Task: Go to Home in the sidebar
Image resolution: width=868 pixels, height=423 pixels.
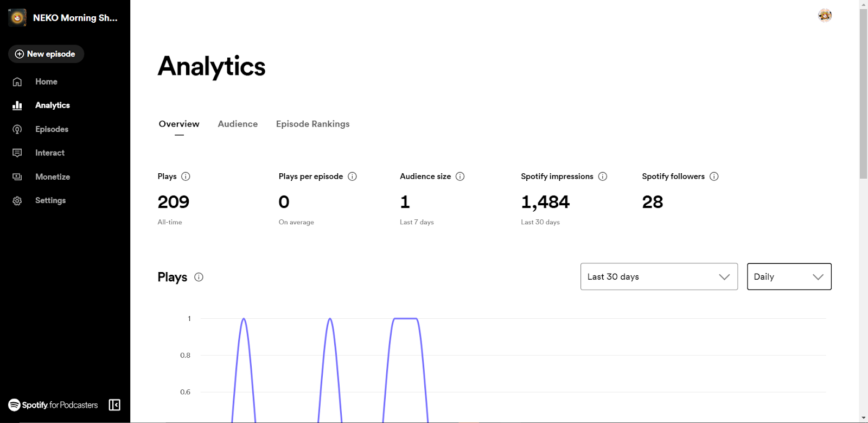Action: [x=46, y=81]
